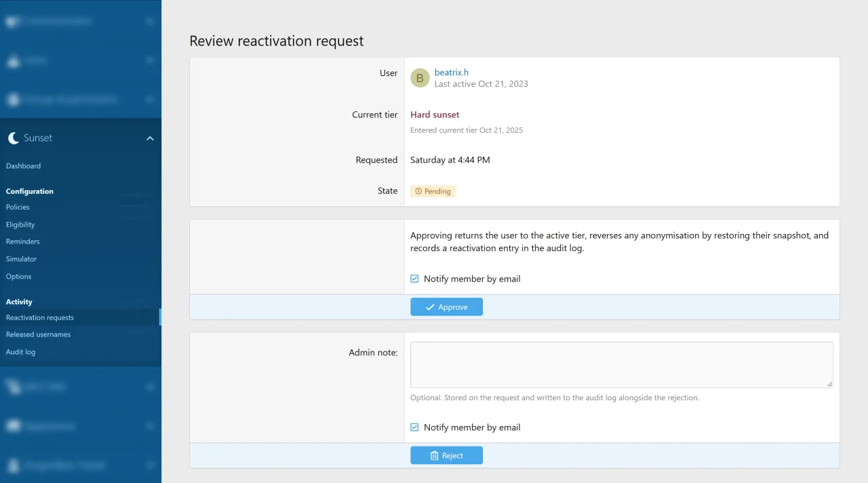Viewport: 868px width, 483px height.
Task: Click the "Hard sunset" tier text
Action: [435, 115]
